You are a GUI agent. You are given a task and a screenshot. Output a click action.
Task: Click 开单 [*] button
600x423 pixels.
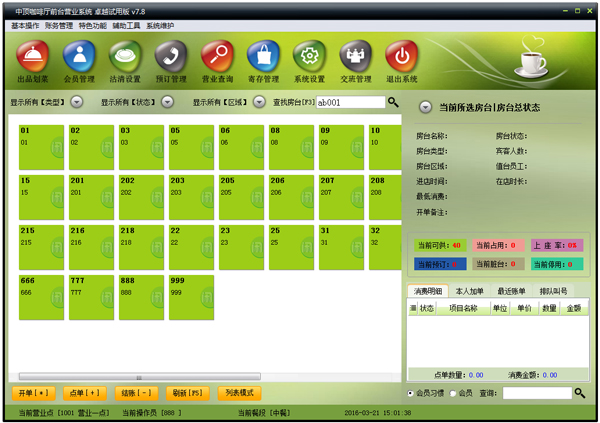pyautogui.click(x=34, y=393)
